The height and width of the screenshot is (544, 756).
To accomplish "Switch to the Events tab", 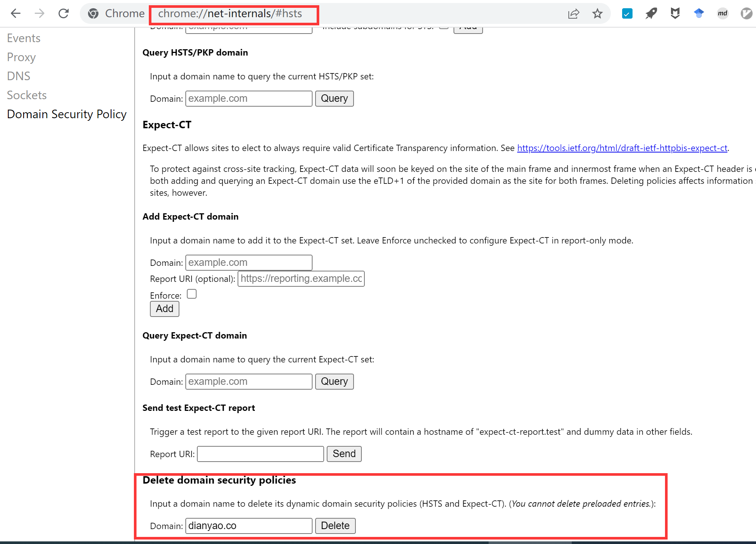I will [x=23, y=38].
